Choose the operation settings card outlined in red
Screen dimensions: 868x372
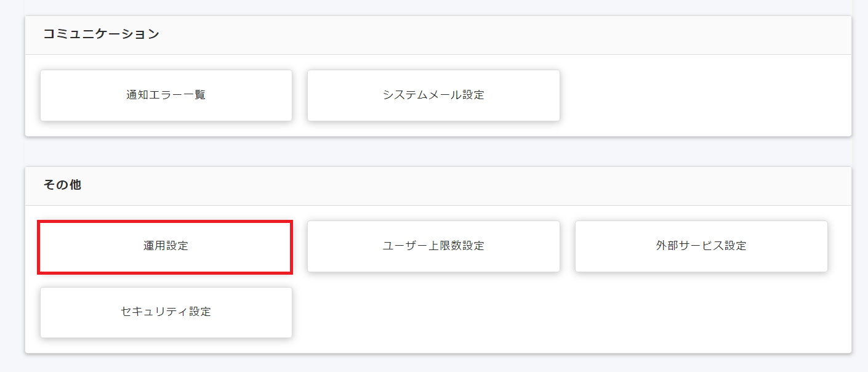click(166, 246)
